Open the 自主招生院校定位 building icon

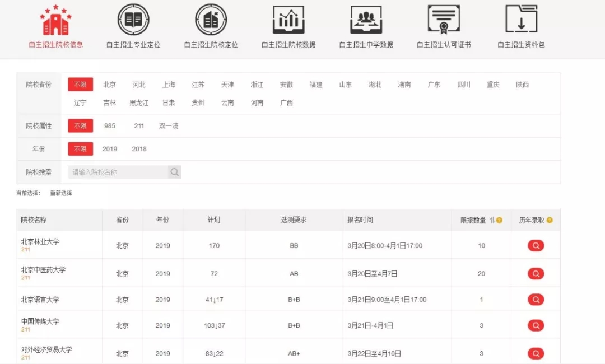click(x=211, y=20)
